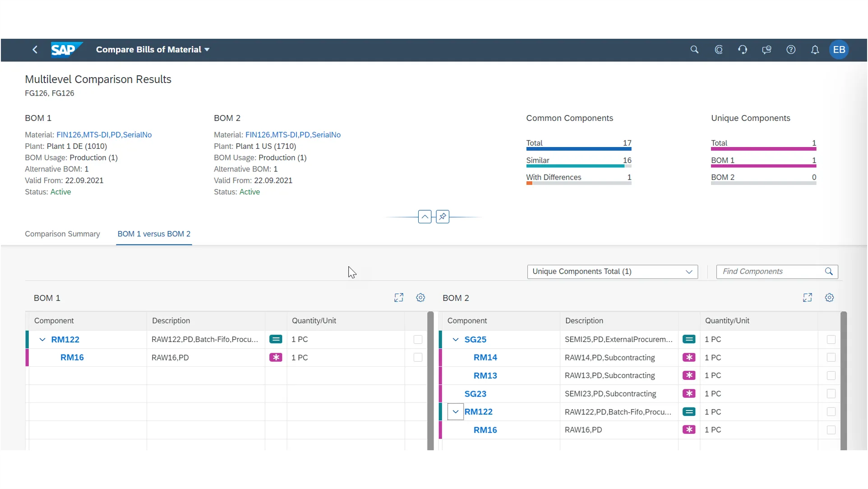Check the RM16 row in BOM 1
868x489 pixels.
tap(417, 357)
